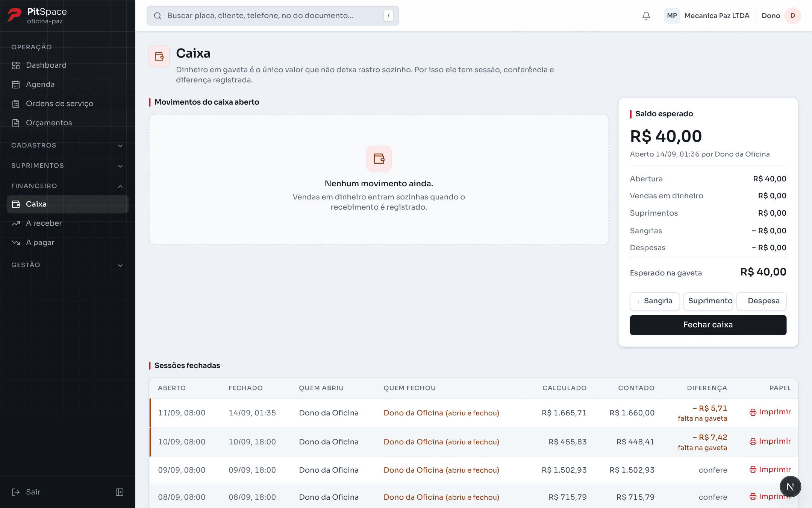
Task: Open Orçamentos page
Action: pyautogui.click(x=68, y=123)
